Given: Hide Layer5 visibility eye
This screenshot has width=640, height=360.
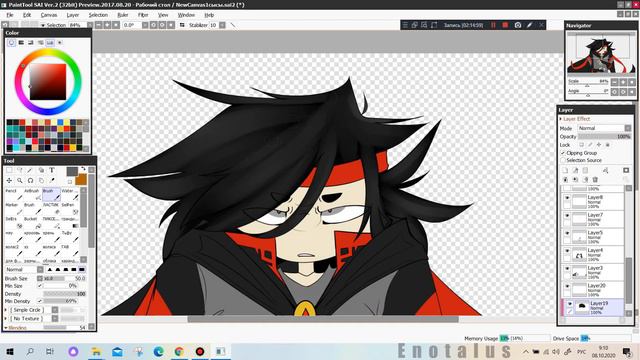Looking at the screenshot, I should [x=567, y=233].
